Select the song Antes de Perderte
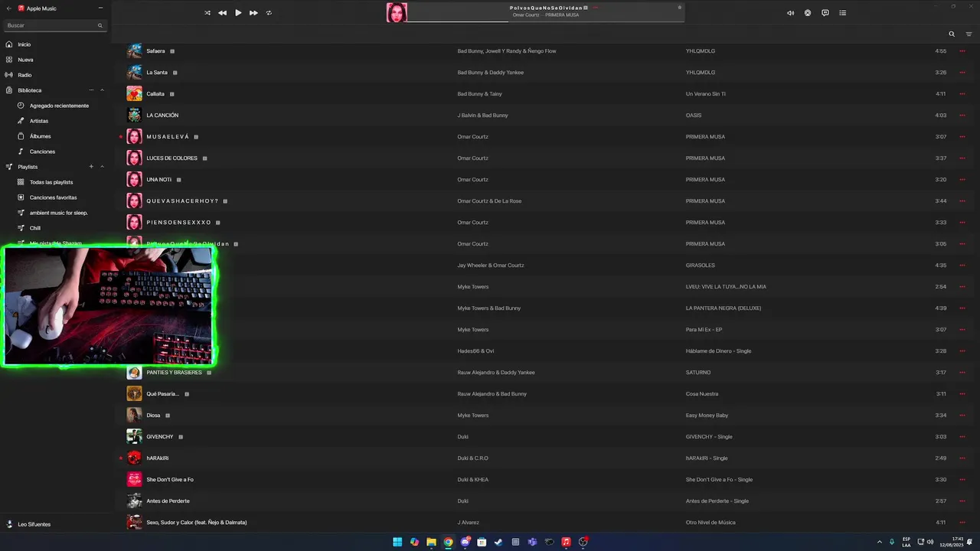The height and width of the screenshot is (551, 980). point(168,501)
